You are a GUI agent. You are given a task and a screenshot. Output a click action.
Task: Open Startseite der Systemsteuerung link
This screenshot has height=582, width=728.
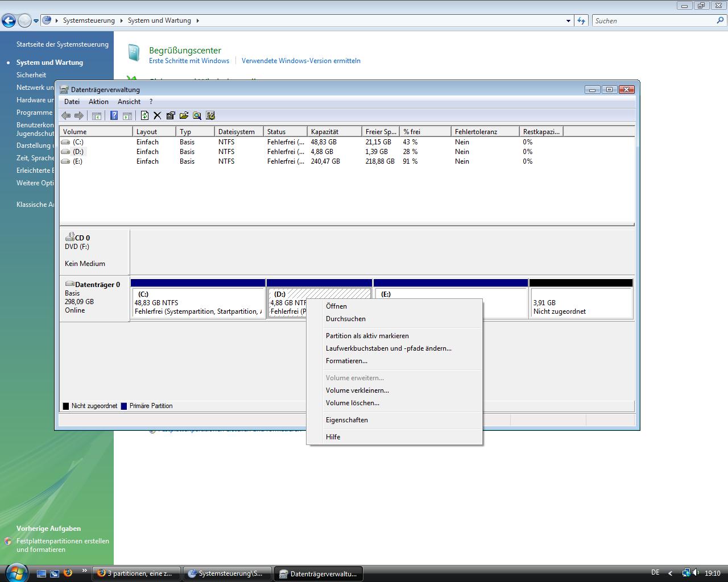point(63,44)
